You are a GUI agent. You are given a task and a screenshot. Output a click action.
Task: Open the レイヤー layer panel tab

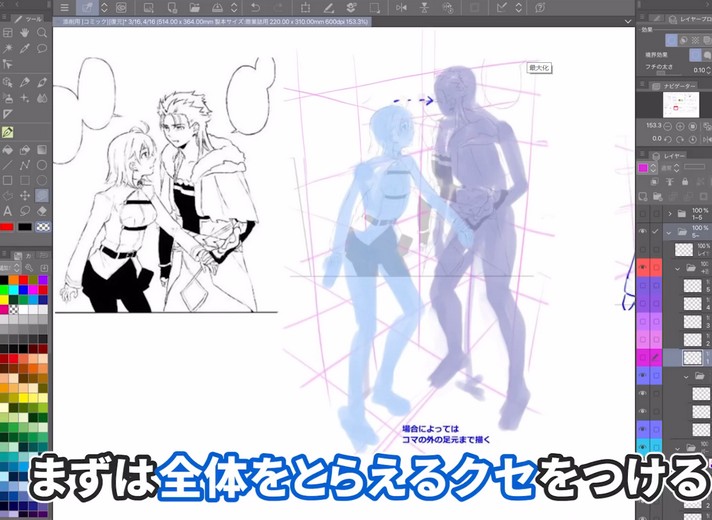[669, 156]
